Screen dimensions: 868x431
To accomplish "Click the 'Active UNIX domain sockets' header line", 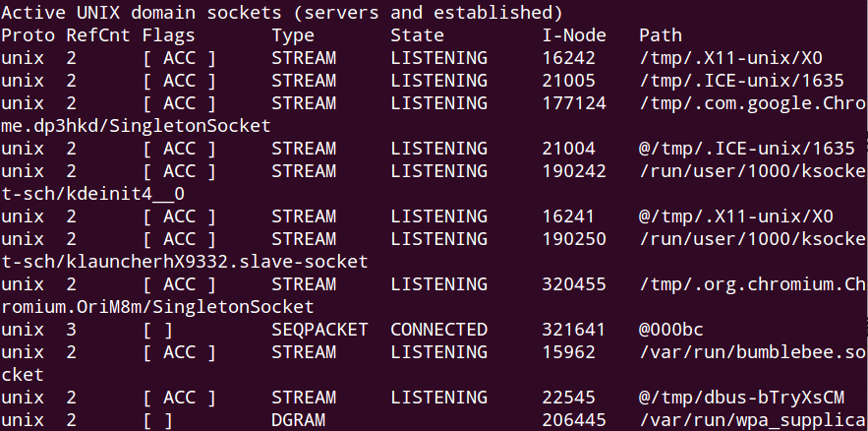I will (282, 12).
